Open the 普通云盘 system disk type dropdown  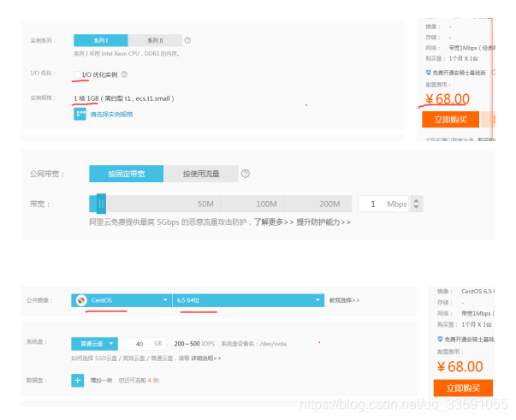[94, 344]
